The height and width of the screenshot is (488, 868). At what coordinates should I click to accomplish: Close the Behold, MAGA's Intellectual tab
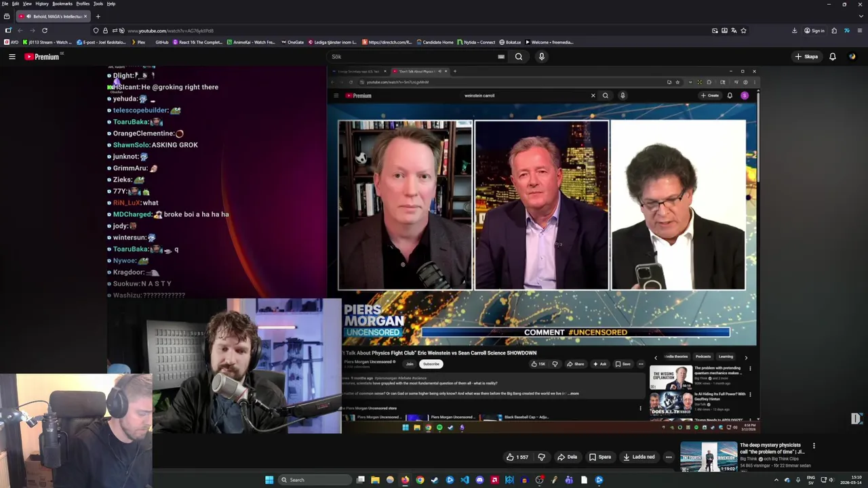click(x=85, y=16)
